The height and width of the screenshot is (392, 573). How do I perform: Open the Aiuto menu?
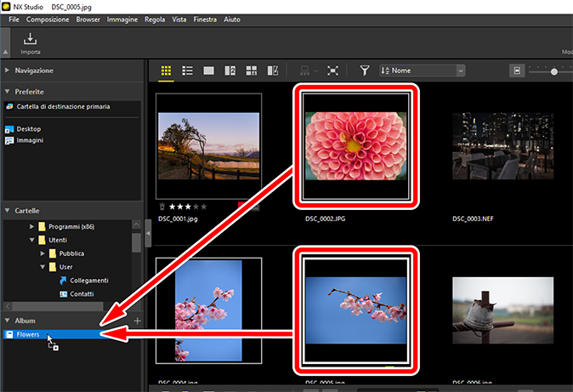tap(232, 20)
